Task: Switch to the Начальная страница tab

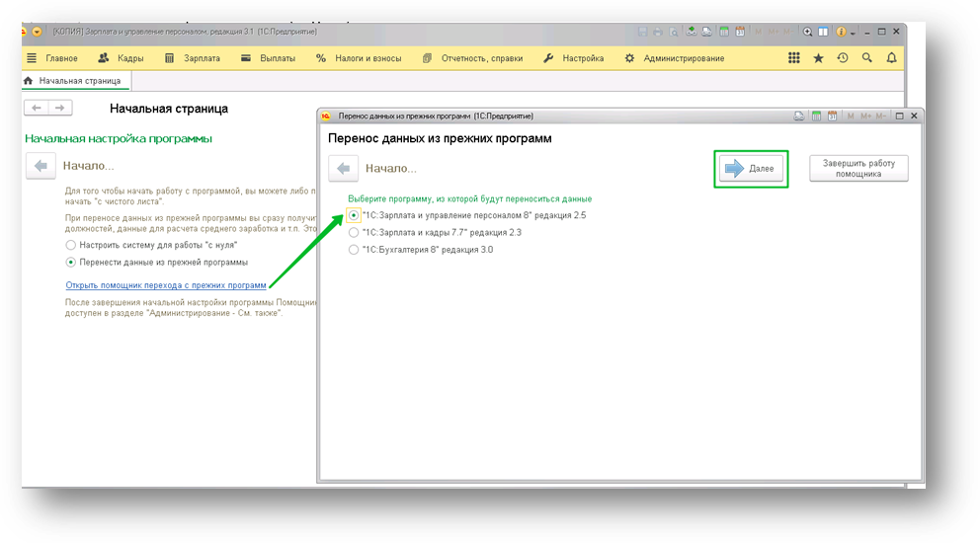Action: tap(74, 81)
